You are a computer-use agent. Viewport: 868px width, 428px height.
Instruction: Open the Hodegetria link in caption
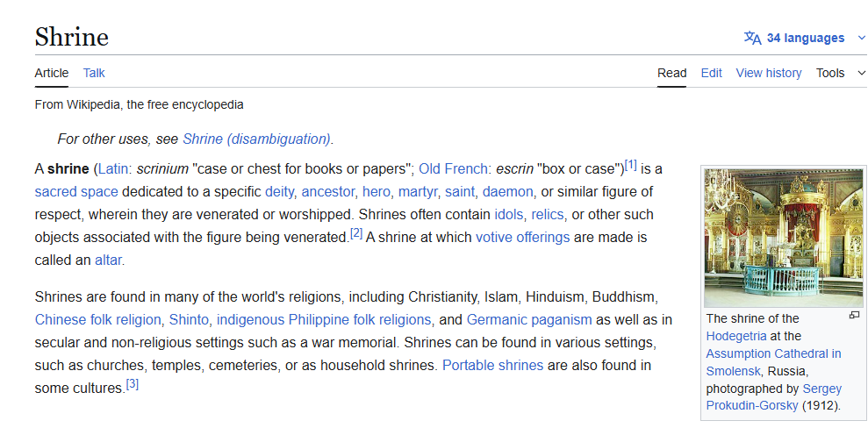click(x=736, y=336)
